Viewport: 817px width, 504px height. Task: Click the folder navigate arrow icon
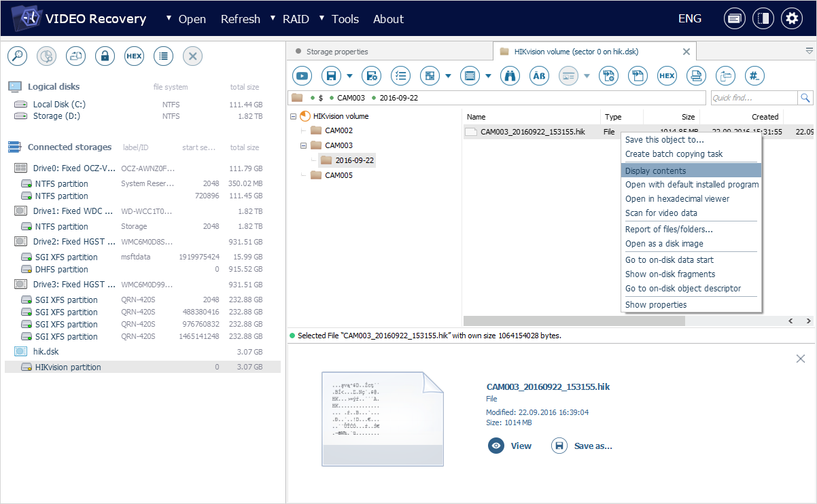point(725,75)
